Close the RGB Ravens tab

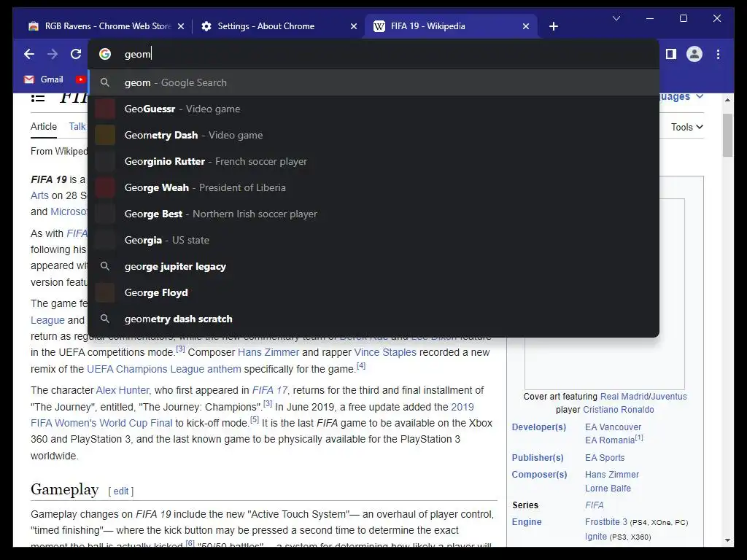[181, 26]
